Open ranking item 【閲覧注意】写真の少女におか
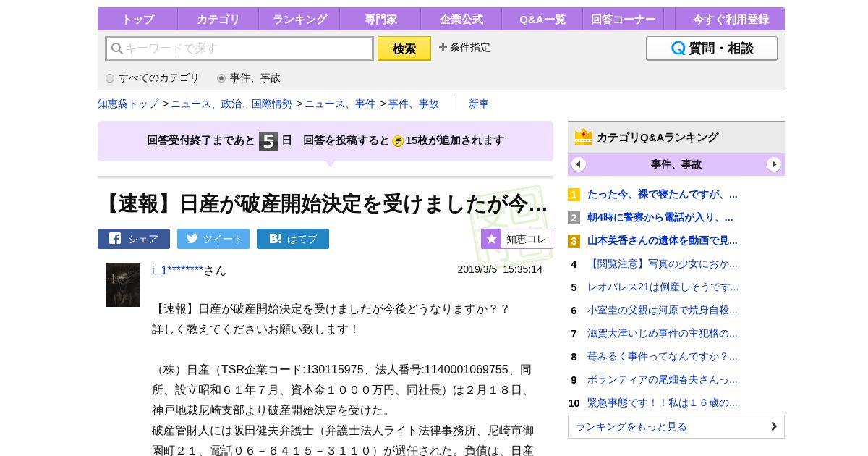Screen dimensions: 868x456 663,263
